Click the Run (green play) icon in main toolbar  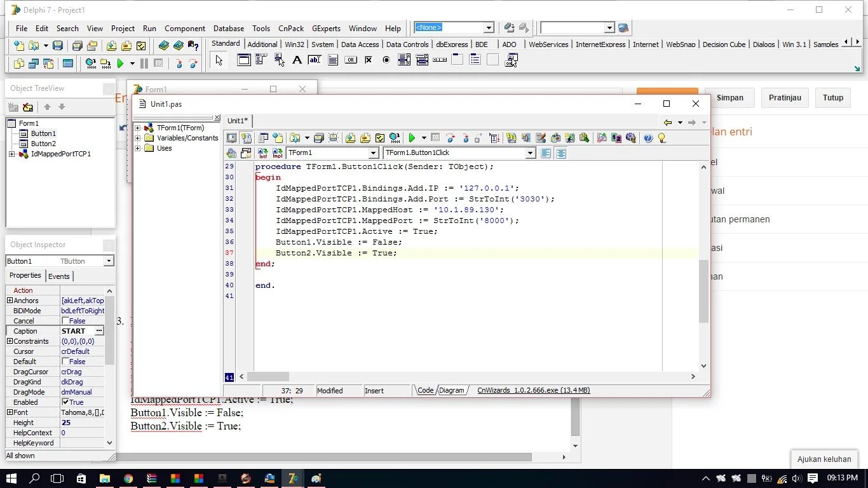click(120, 64)
